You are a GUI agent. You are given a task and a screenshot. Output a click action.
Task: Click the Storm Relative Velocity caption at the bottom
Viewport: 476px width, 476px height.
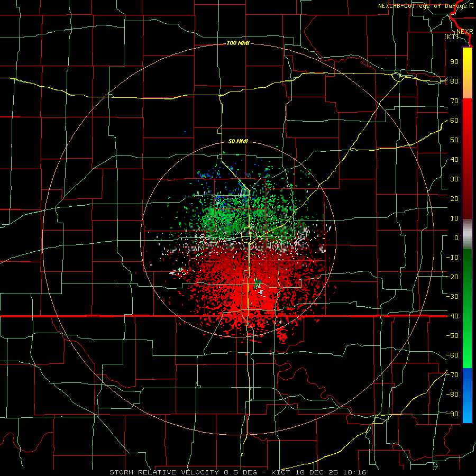click(238, 472)
